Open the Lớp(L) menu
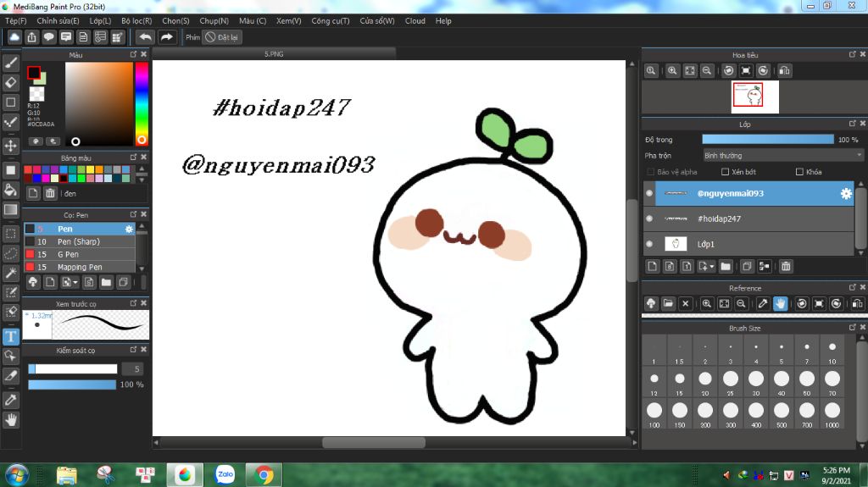868x487 pixels. (100, 20)
